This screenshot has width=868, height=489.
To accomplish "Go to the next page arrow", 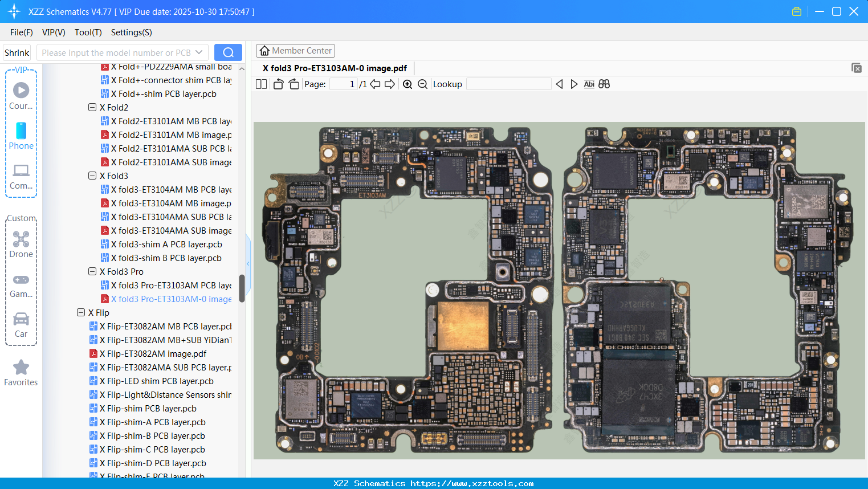I will (390, 84).
